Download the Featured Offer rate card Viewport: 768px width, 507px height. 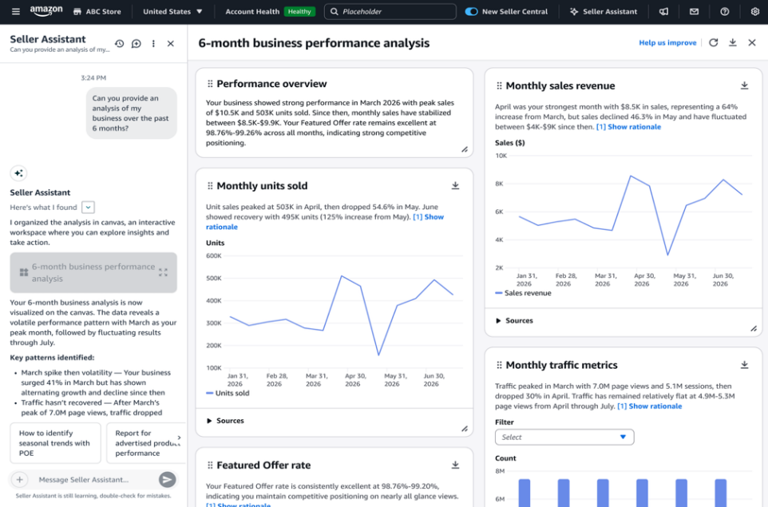pos(456,465)
